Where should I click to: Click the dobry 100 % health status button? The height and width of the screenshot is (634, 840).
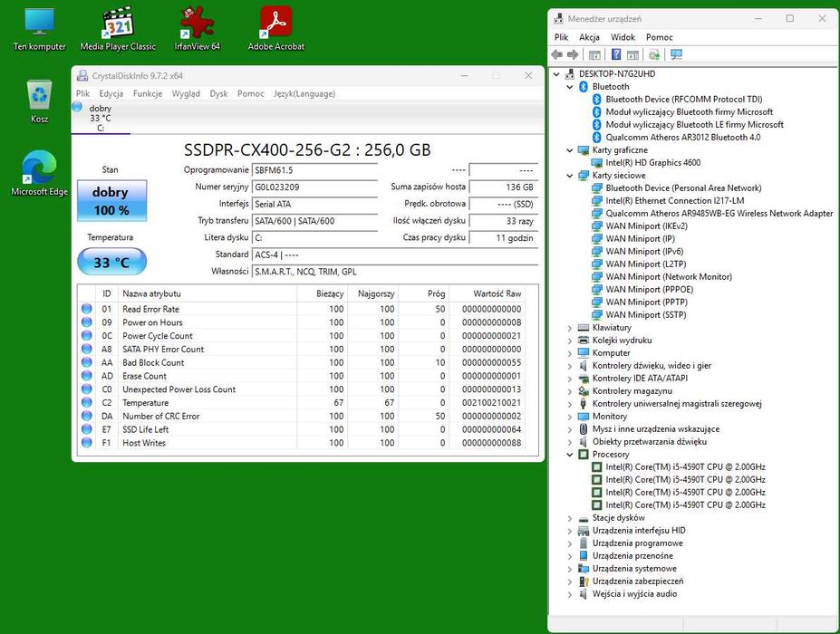point(112,201)
